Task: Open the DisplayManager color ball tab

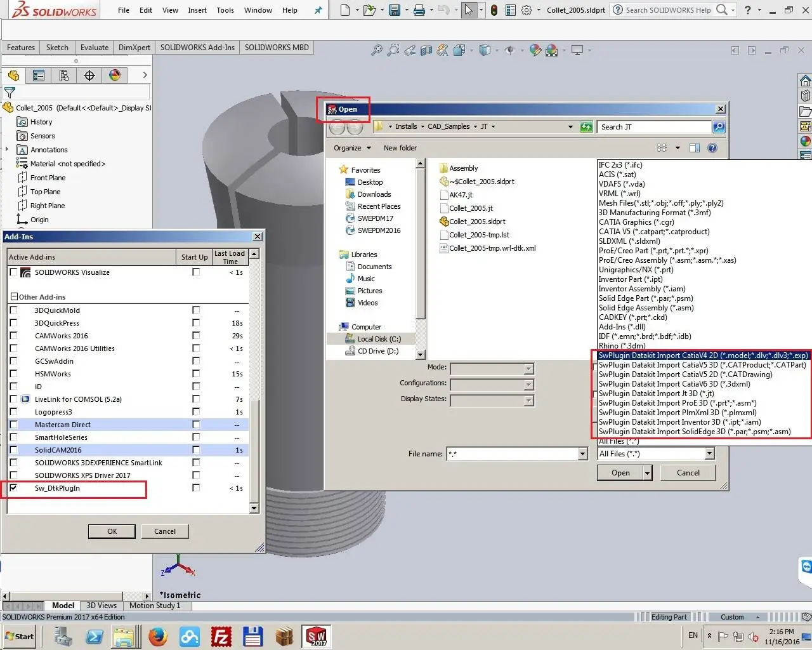Action: click(115, 76)
